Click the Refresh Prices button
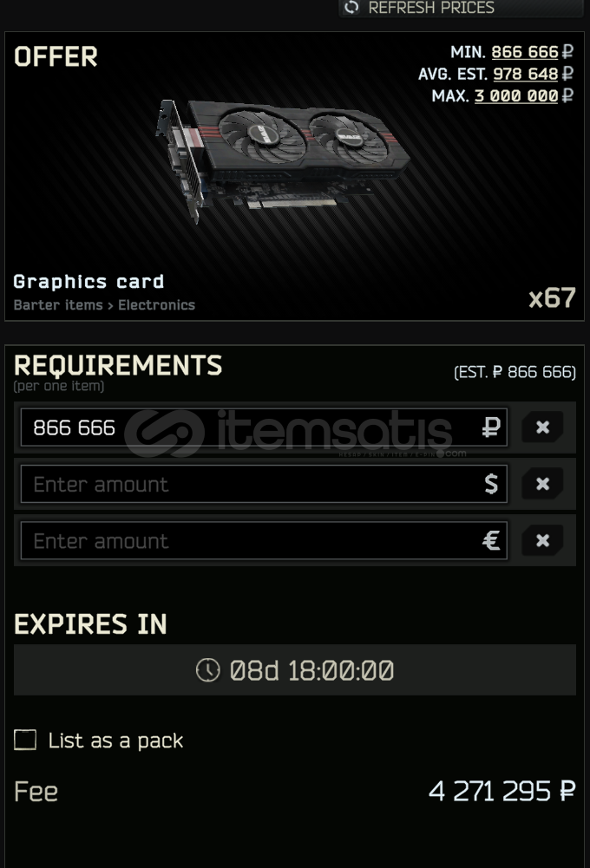The width and height of the screenshot is (590, 868). pyautogui.click(x=461, y=9)
